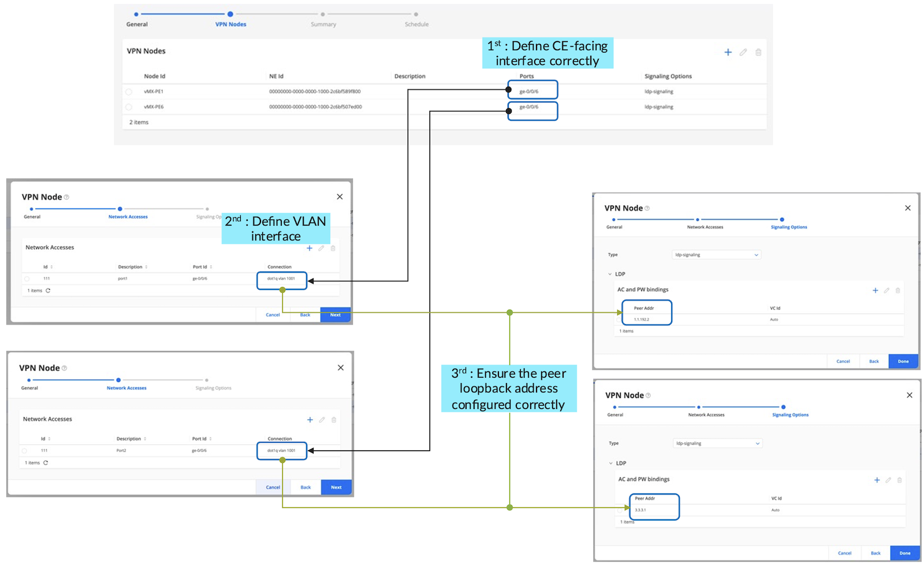Open Signaling Options step in the Port2 dialog
The height and width of the screenshot is (565, 924).
coord(213,388)
